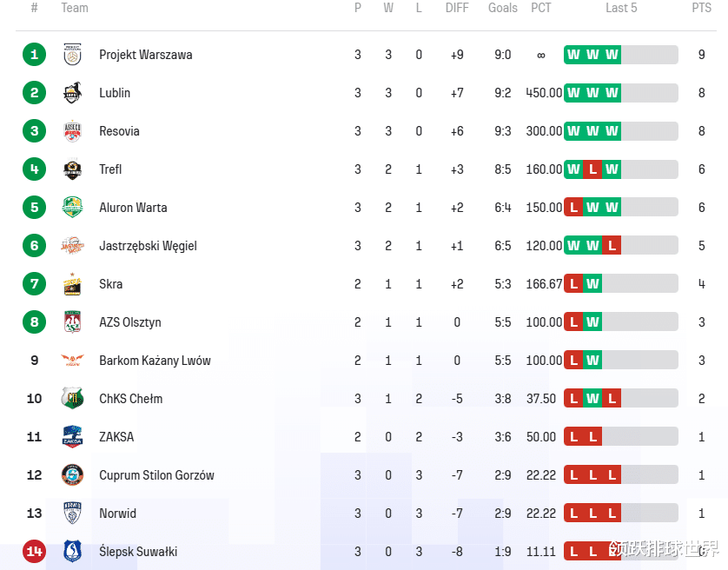The image size is (728, 570).
Task: Open the Cuprum Stilon Gorzów team page
Action: [x=156, y=475]
